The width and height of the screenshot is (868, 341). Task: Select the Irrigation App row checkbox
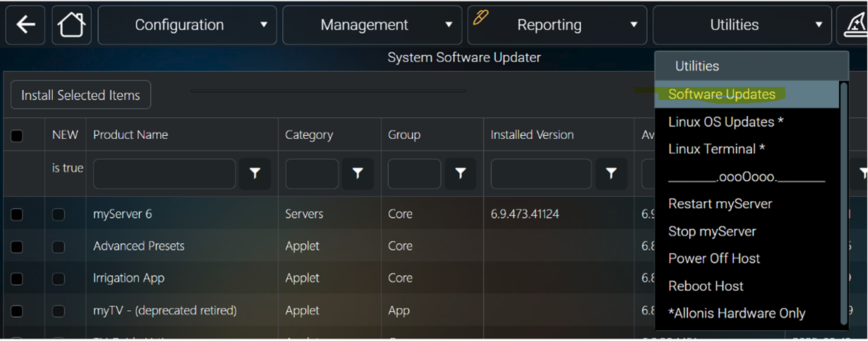[x=17, y=278]
